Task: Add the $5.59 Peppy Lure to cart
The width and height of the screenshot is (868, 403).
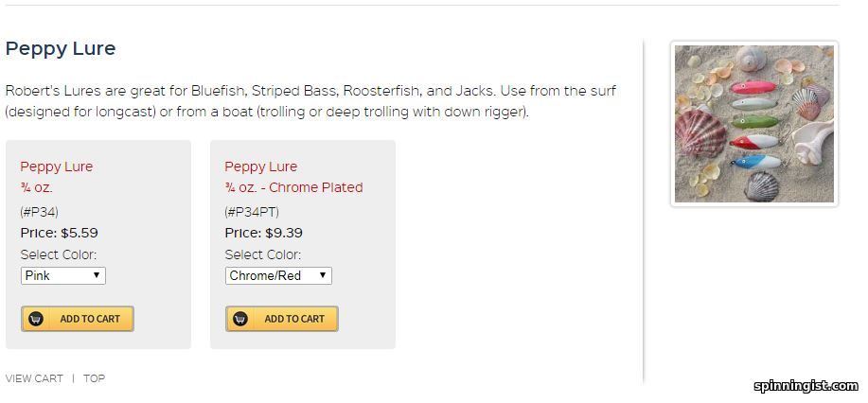Action: point(78,319)
